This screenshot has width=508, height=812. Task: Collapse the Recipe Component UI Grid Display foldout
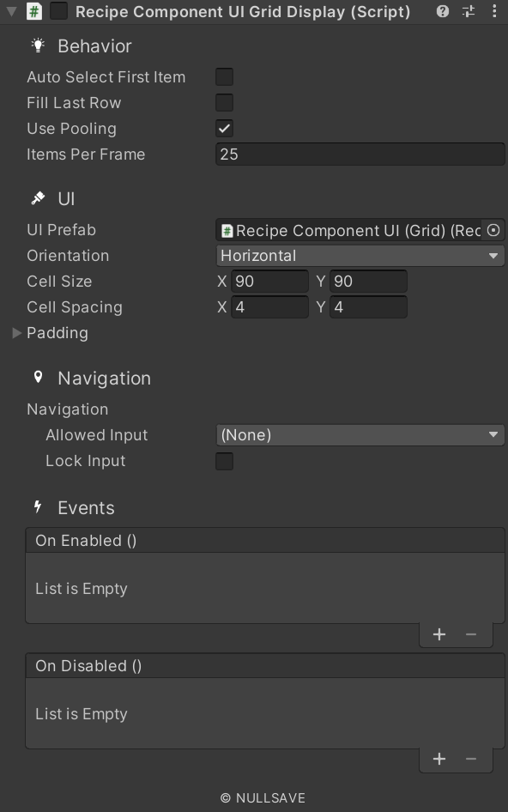click(11, 11)
